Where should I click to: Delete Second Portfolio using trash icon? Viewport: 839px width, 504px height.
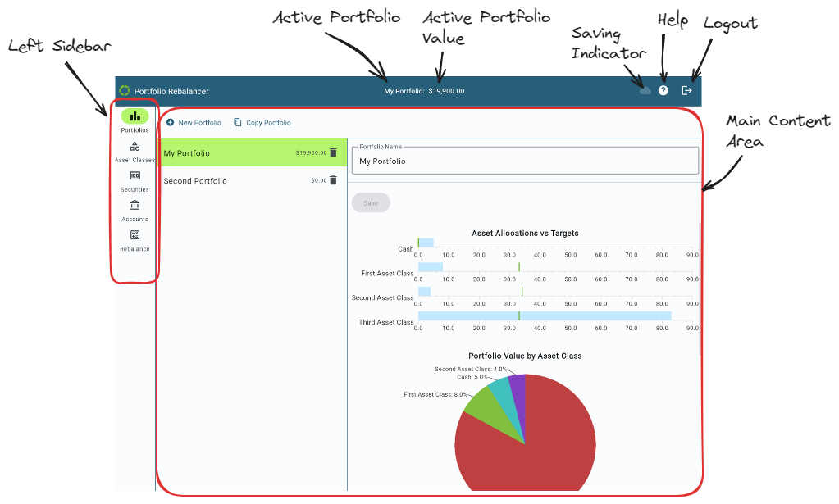333,180
